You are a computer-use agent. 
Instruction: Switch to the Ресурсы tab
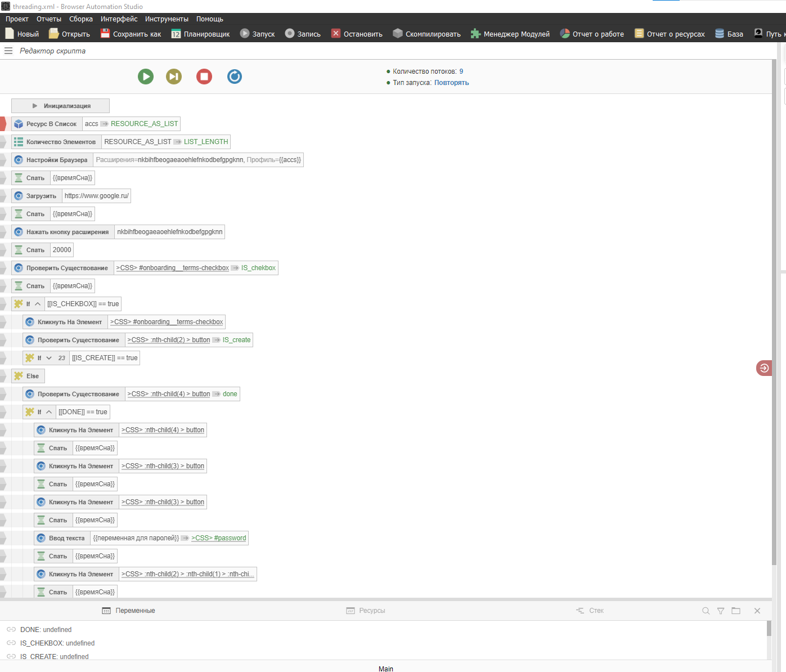pos(366,610)
